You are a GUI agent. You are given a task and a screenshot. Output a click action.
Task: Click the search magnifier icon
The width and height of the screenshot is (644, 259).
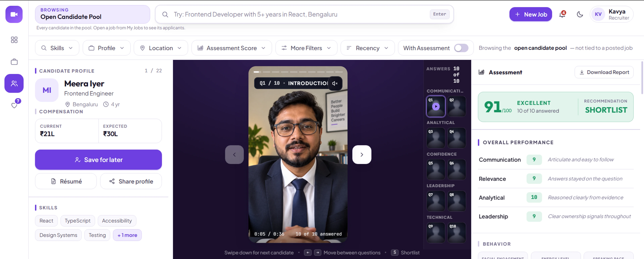165,14
